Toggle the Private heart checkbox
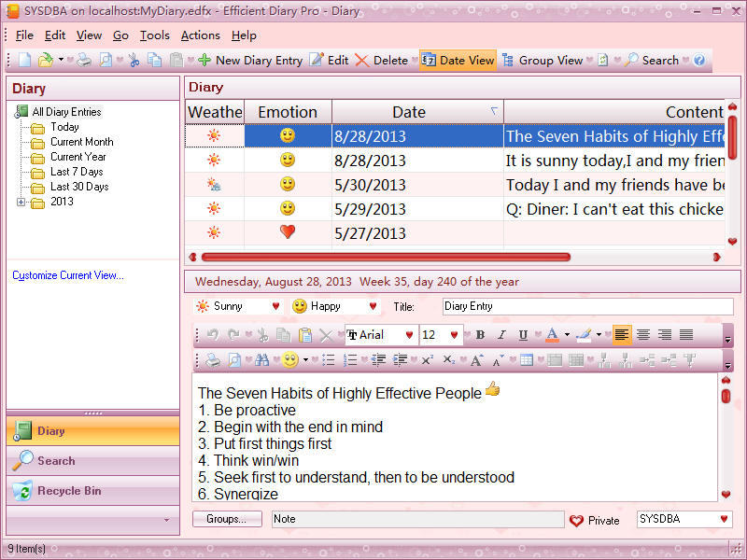The height and width of the screenshot is (560, 747). tap(576, 521)
